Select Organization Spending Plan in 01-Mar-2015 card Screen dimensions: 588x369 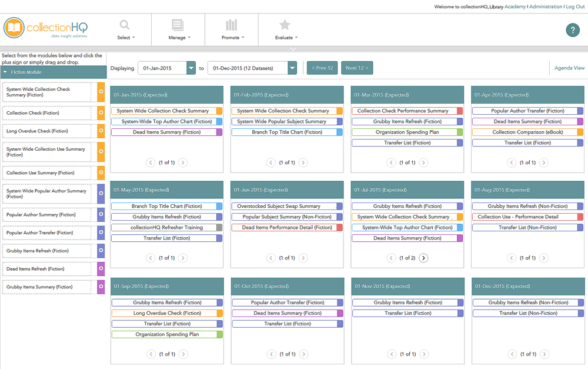(407, 132)
